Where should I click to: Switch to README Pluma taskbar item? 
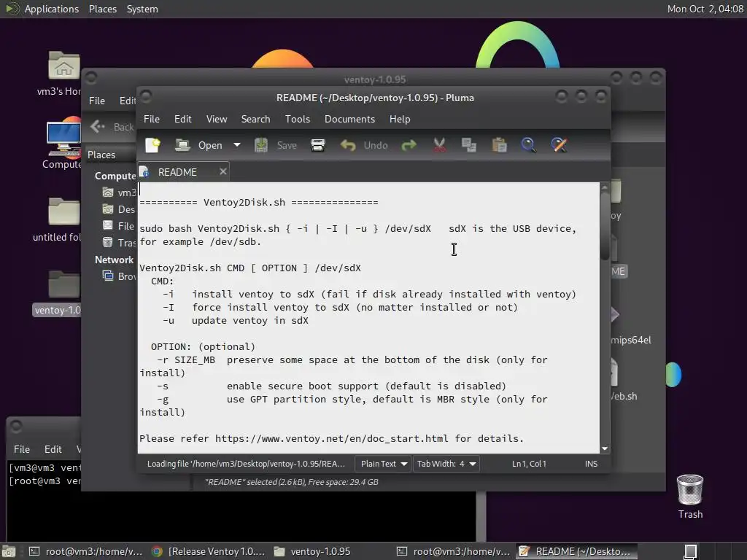(576, 551)
